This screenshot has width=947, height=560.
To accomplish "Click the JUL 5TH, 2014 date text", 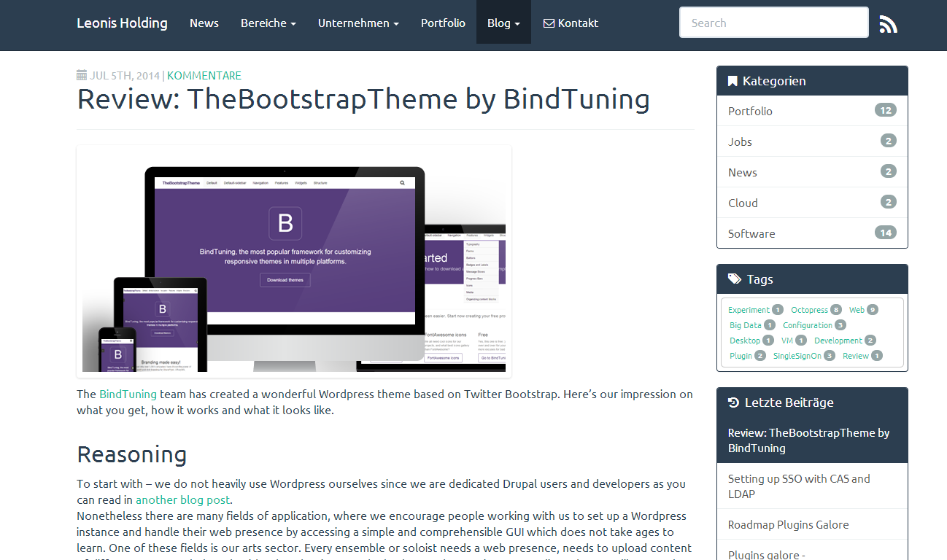I will pyautogui.click(x=125, y=76).
